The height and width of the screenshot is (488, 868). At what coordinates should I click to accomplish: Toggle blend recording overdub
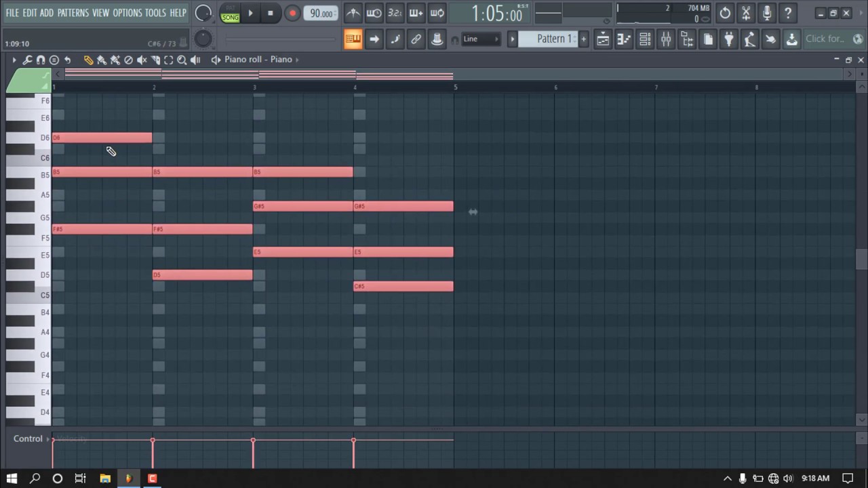[x=416, y=13]
